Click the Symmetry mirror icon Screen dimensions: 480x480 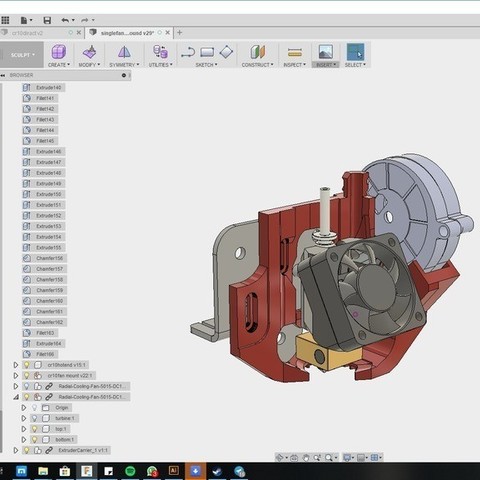[x=124, y=52]
